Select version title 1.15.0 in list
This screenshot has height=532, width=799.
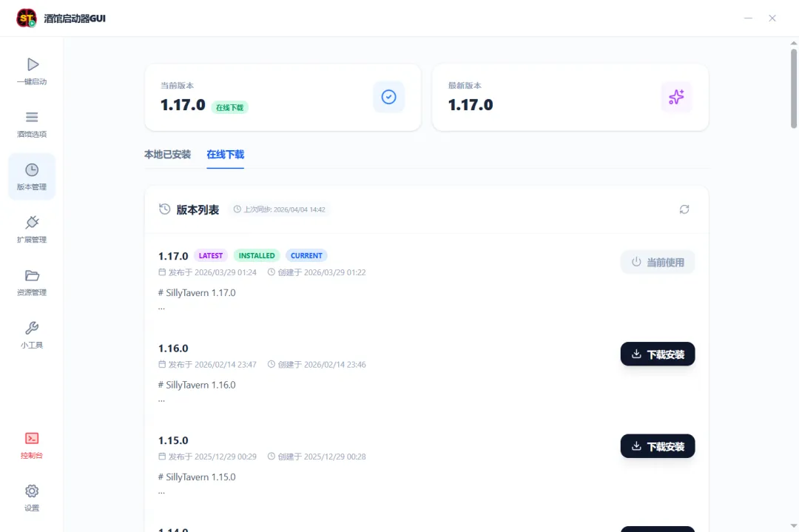coord(173,441)
